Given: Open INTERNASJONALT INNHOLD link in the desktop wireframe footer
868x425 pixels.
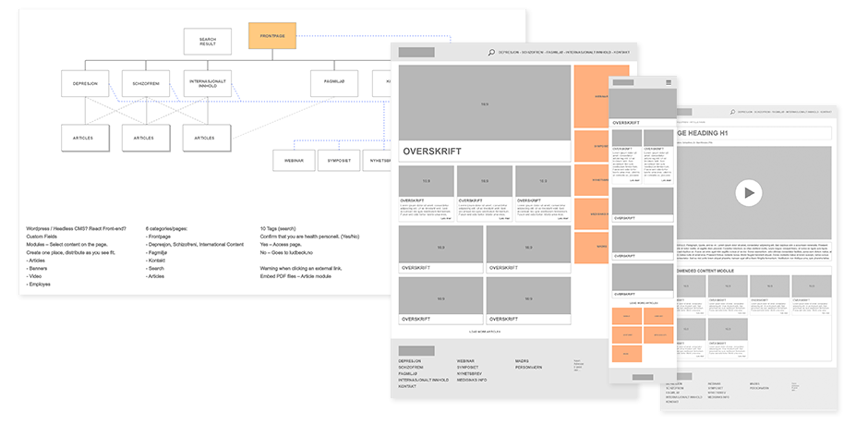Looking at the screenshot, I should pyautogui.click(x=424, y=380).
